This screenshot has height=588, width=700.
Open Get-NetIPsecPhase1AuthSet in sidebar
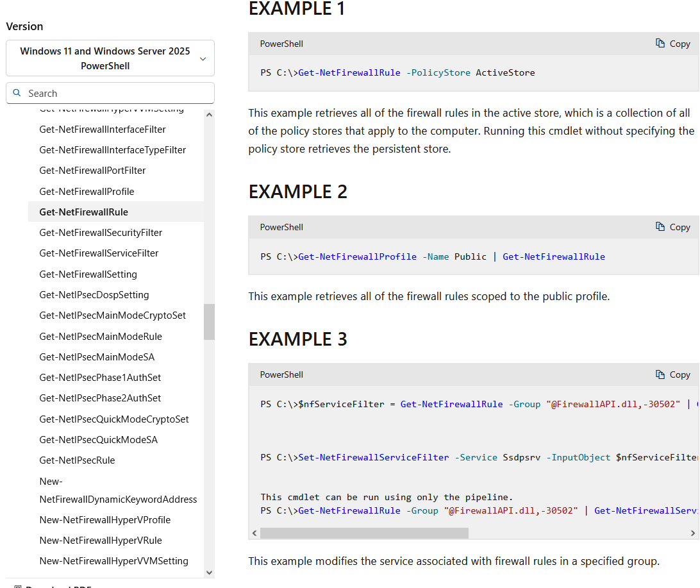click(100, 377)
